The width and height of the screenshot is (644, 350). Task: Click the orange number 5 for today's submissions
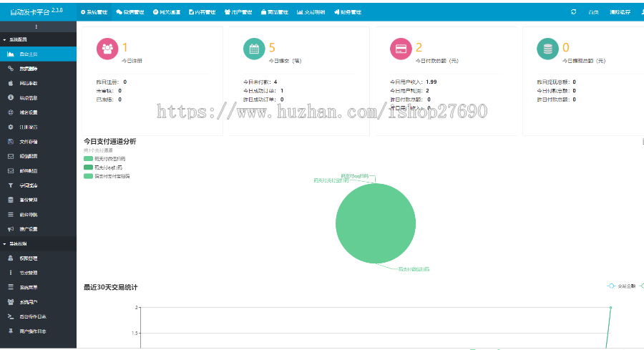point(272,48)
